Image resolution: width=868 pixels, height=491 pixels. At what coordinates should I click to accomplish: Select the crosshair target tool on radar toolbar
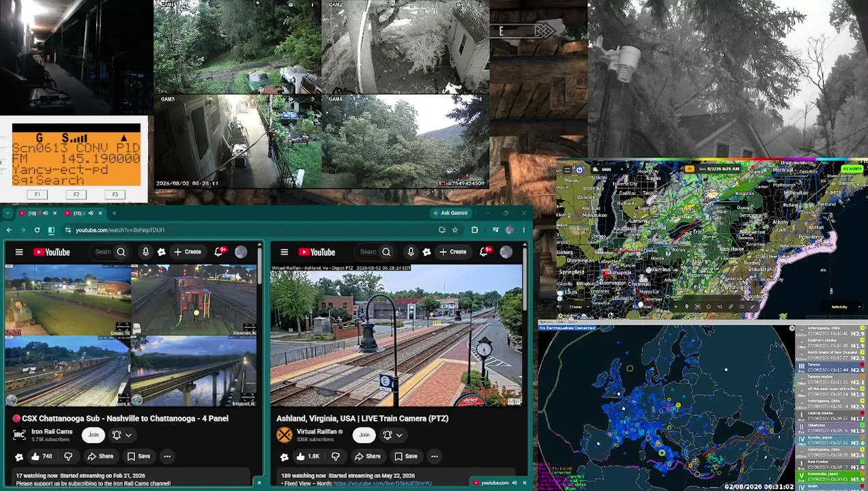coord(708,307)
